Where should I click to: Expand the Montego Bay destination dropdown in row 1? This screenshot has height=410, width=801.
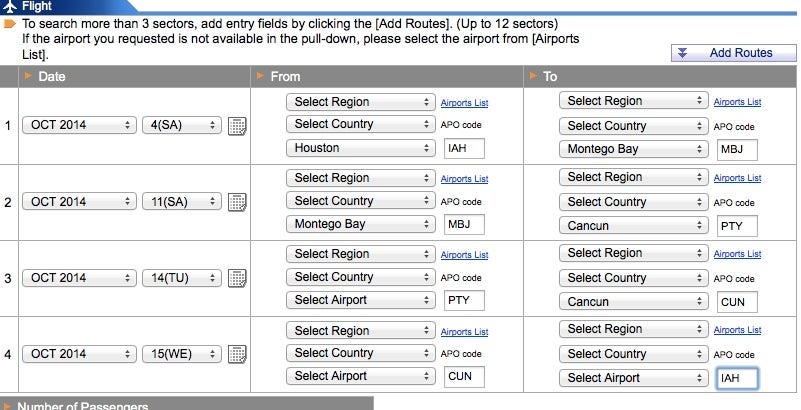click(632, 149)
